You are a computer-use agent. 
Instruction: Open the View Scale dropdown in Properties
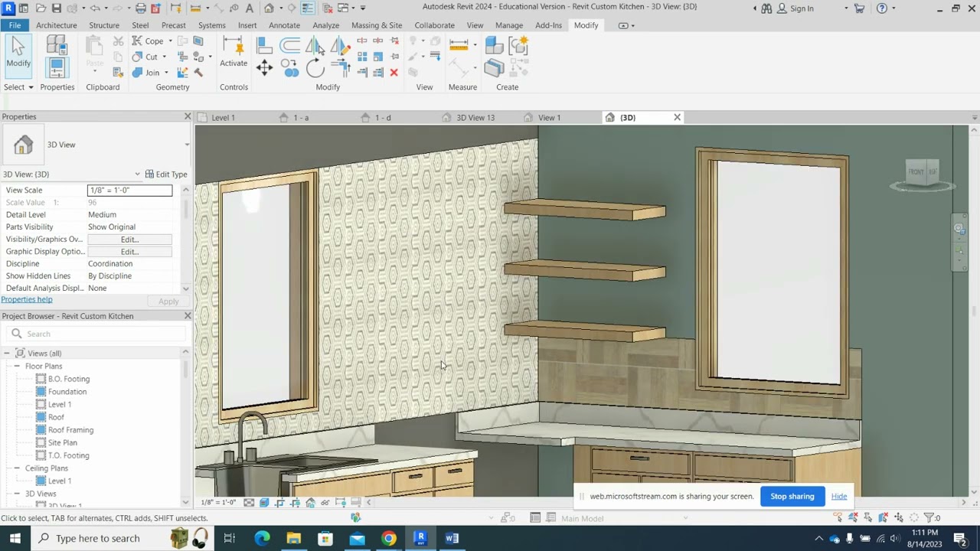130,190
